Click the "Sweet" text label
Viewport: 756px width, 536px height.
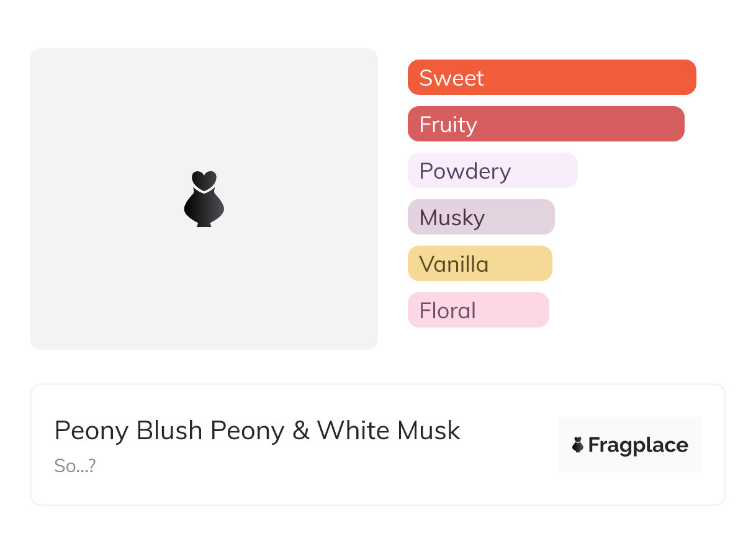coord(451,78)
